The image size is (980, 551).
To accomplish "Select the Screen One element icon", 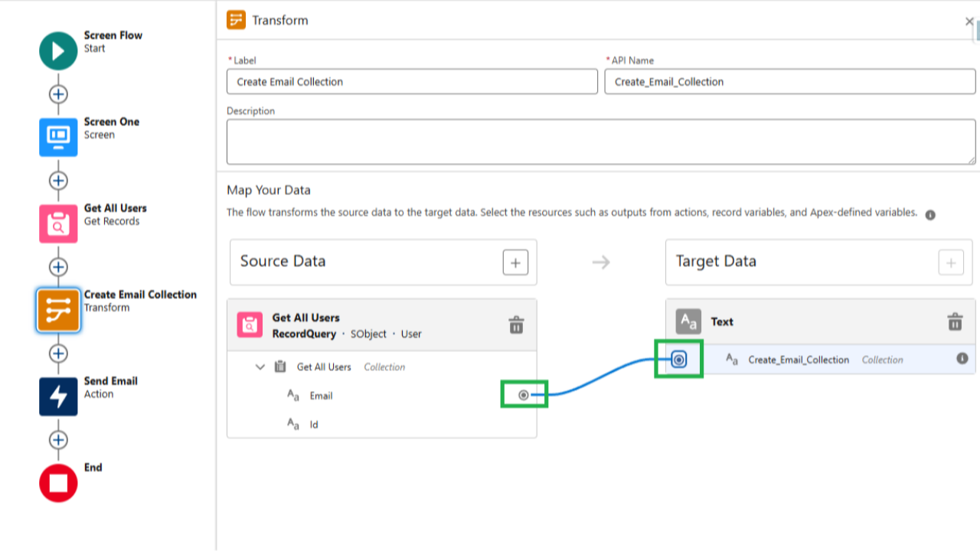I will click(58, 137).
